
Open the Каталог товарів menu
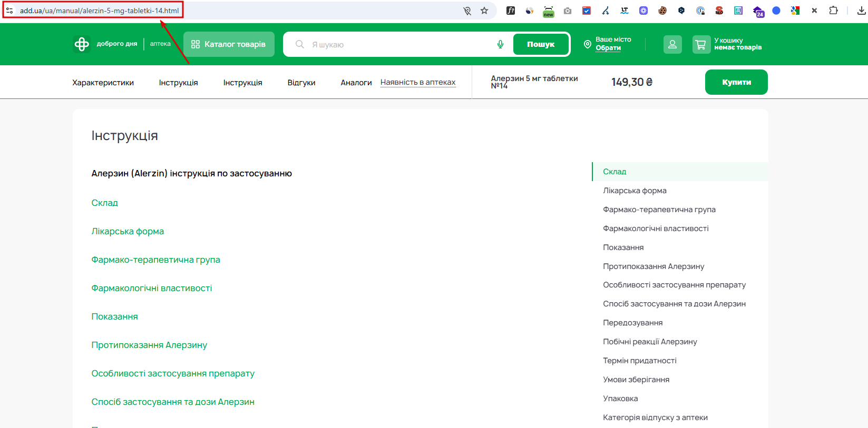pyautogui.click(x=229, y=44)
